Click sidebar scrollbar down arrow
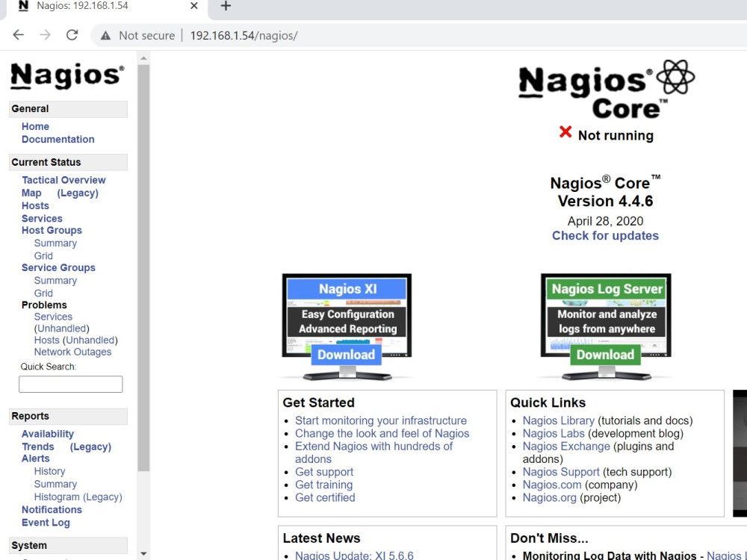This screenshot has width=747, height=560. click(143, 554)
